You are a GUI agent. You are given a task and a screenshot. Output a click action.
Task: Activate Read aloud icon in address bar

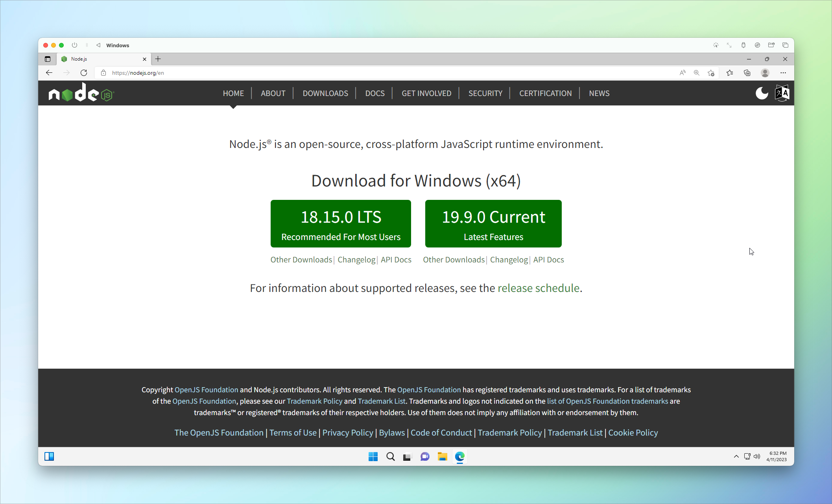(683, 73)
